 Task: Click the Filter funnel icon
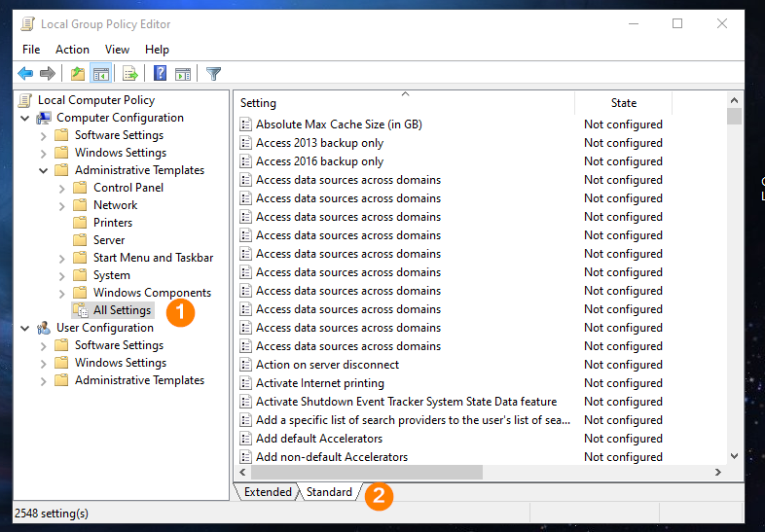214,74
